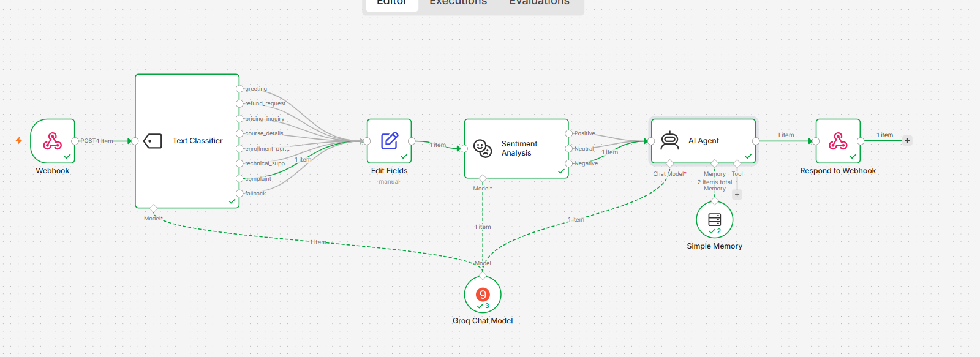
Task: Click the AI Agent Tool diamond connector
Action: click(x=737, y=163)
